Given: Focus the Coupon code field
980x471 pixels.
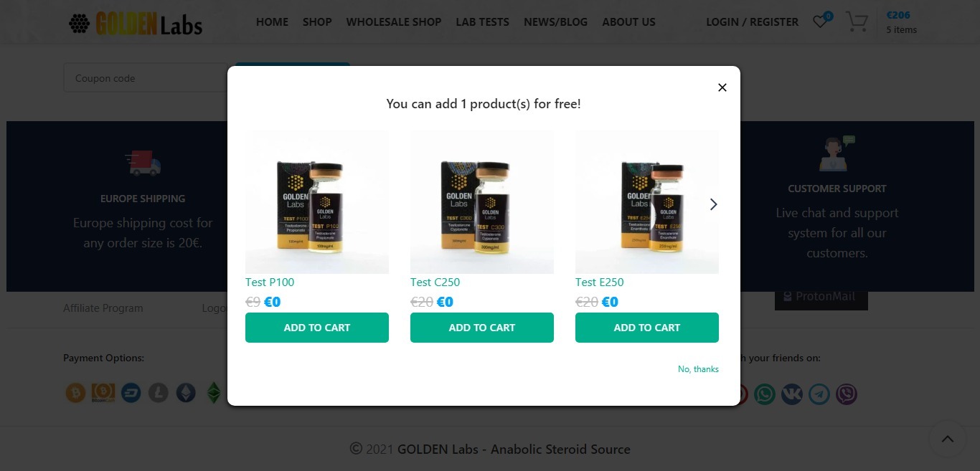Looking at the screenshot, I should [x=146, y=78].
